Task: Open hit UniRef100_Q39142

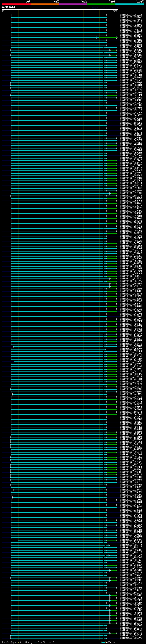Action: [131, 17]
